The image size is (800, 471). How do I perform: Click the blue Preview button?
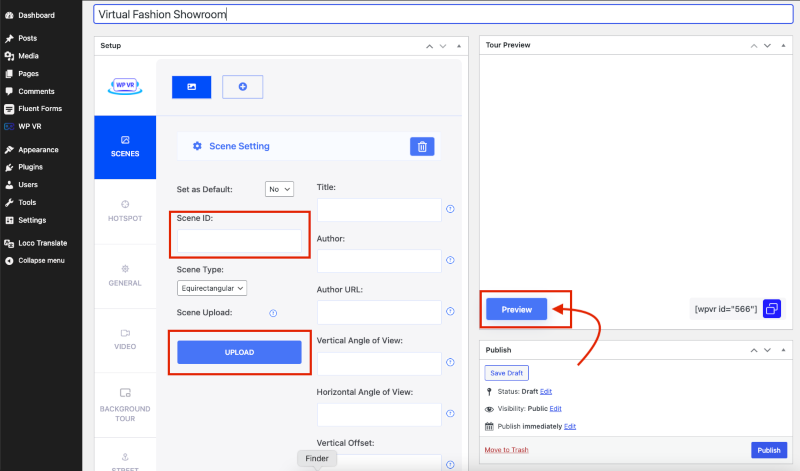pyautogui.click(x=516, y=309)
